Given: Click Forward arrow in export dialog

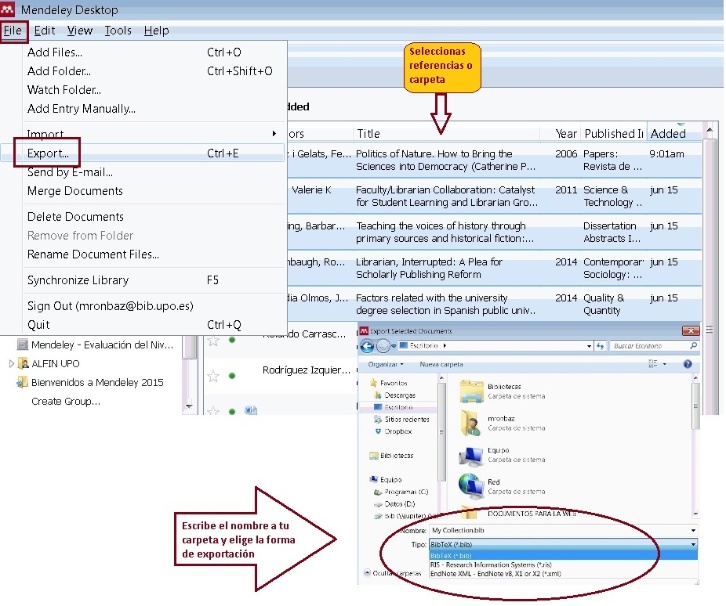Looking at the screenshot, I should coord(383,346).
